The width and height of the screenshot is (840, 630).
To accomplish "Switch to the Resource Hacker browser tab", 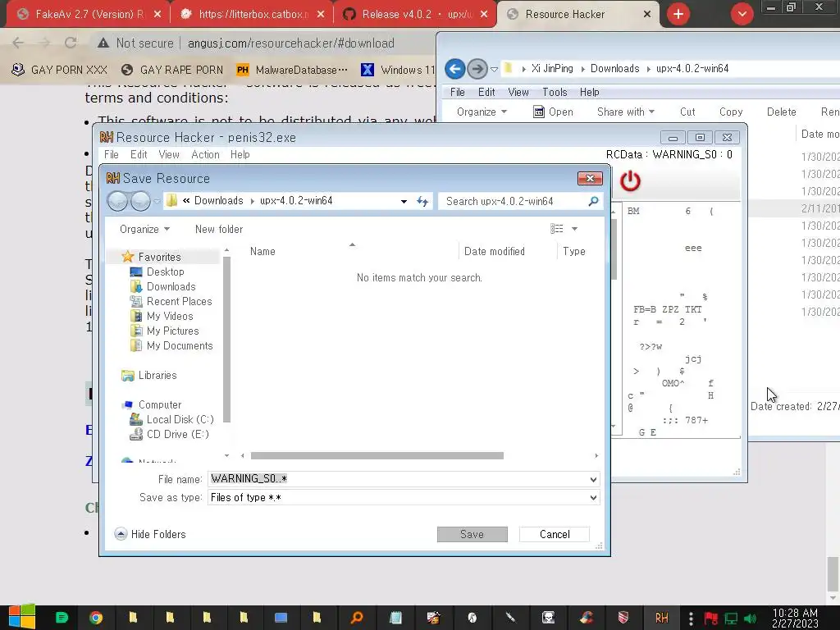I will [564, 15].
